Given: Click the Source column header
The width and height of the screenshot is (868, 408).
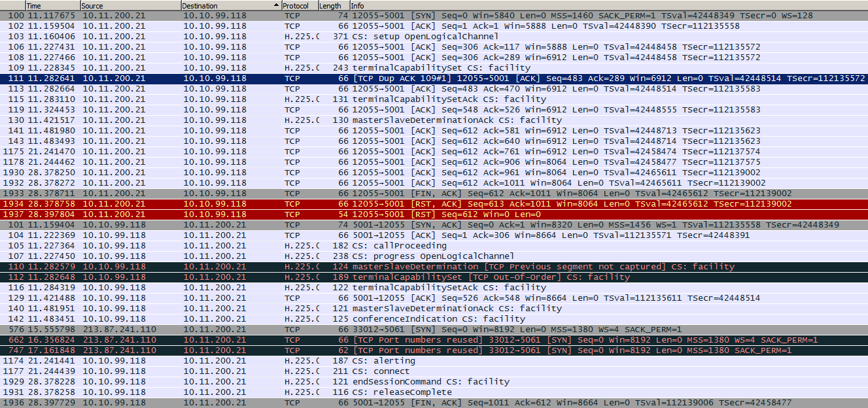Looking at the screenshot, I should point(131,5).
